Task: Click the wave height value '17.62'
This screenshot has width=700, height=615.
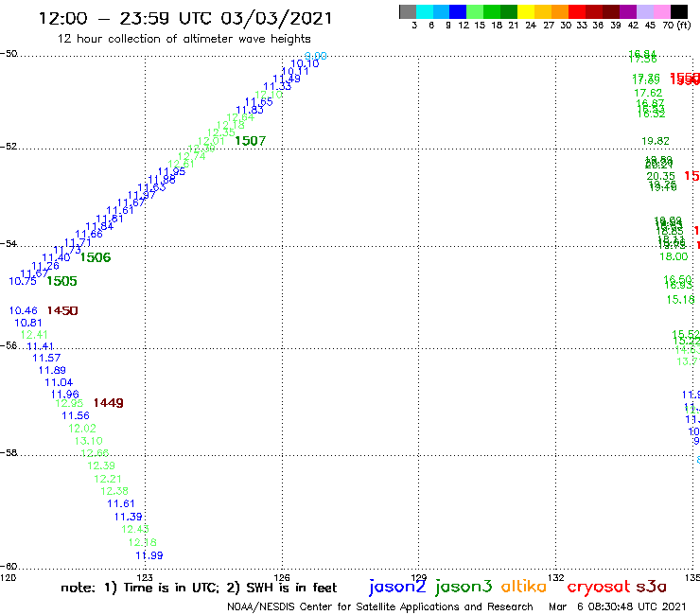Action: coord(648,93)
